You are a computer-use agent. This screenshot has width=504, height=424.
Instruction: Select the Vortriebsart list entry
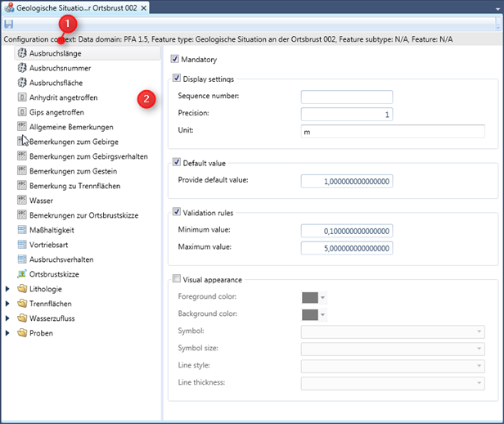tap(52, 245)
